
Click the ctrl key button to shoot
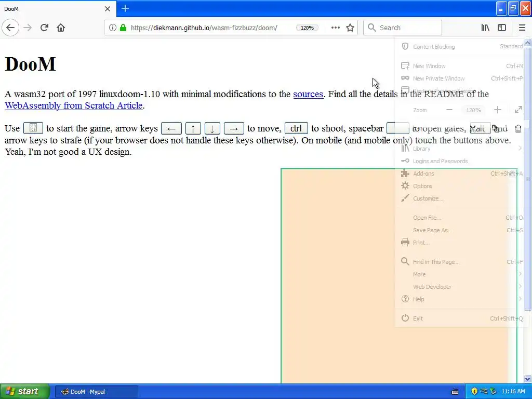296,128
